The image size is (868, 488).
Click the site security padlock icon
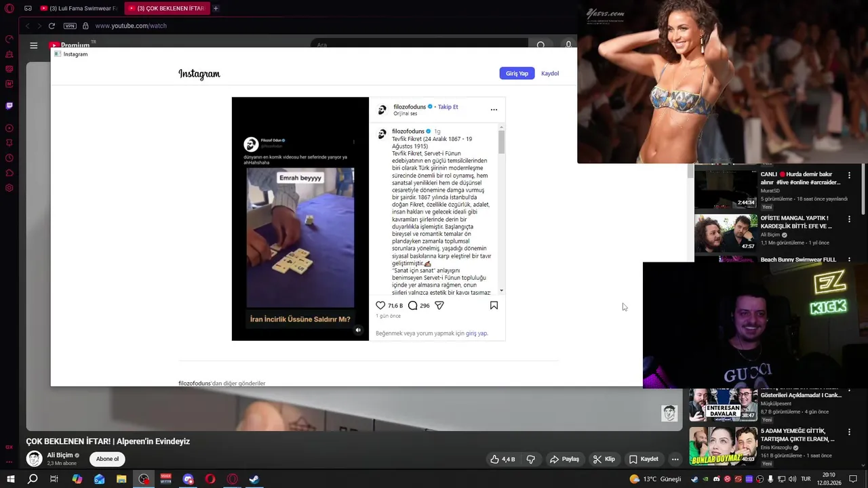point(85,26)
